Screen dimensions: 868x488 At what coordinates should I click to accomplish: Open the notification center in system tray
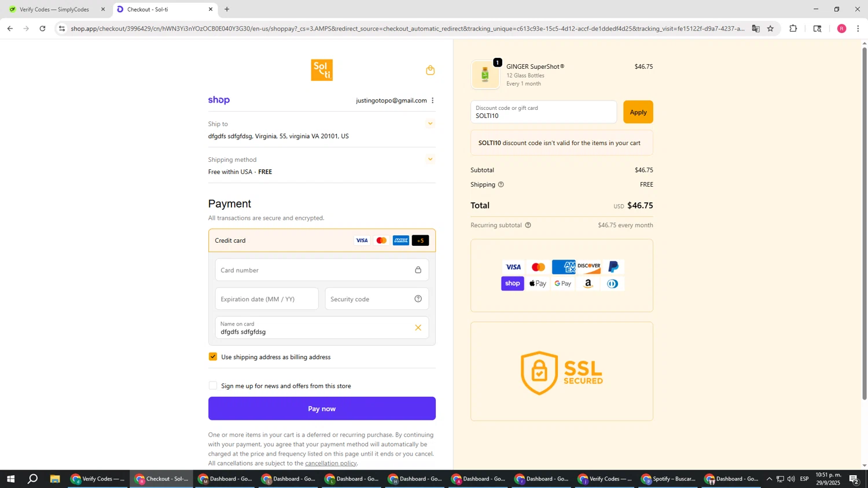(x=855, y=479)
